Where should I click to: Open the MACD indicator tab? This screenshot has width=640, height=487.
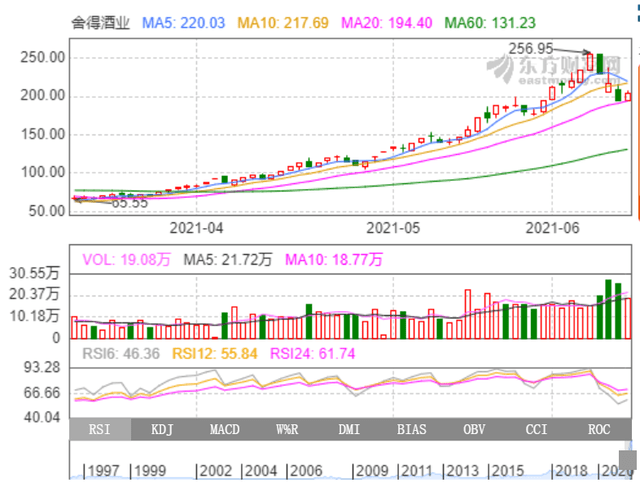(x=224, y=429)
